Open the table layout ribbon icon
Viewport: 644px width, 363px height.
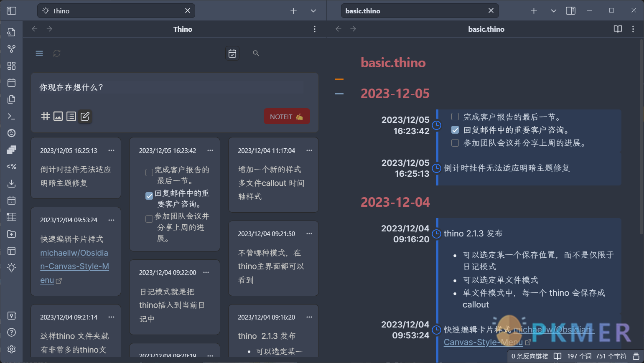(x=12, y=217)
